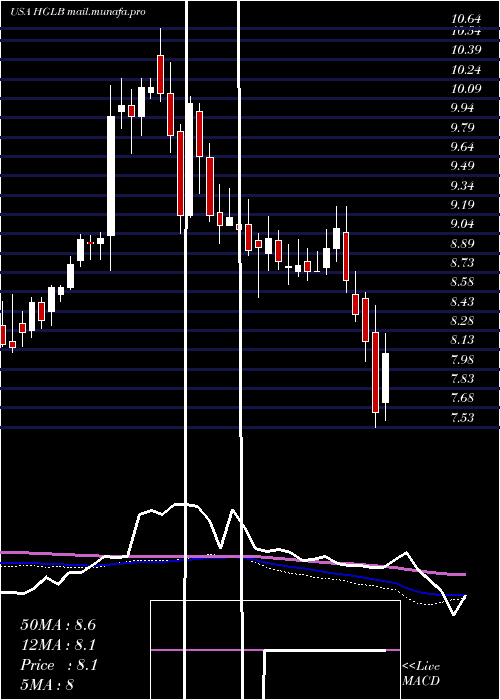Click the 10.24 price level label
Image resolution: width=500 pixels, height=700 pixels.
pyautogui.click(x=467, y=70)
